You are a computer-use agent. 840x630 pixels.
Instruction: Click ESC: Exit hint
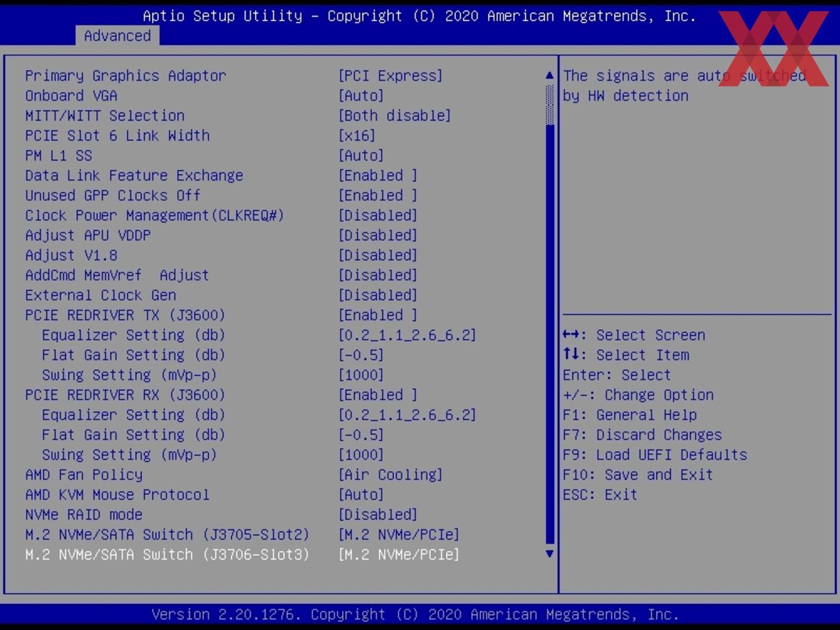pos(600,495)
